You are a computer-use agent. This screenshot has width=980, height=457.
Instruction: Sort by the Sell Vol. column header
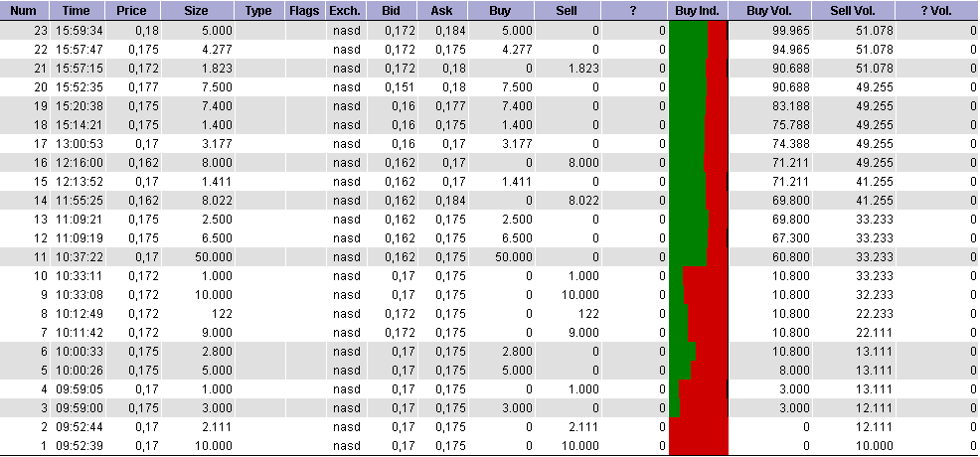[x=853, y=11]
